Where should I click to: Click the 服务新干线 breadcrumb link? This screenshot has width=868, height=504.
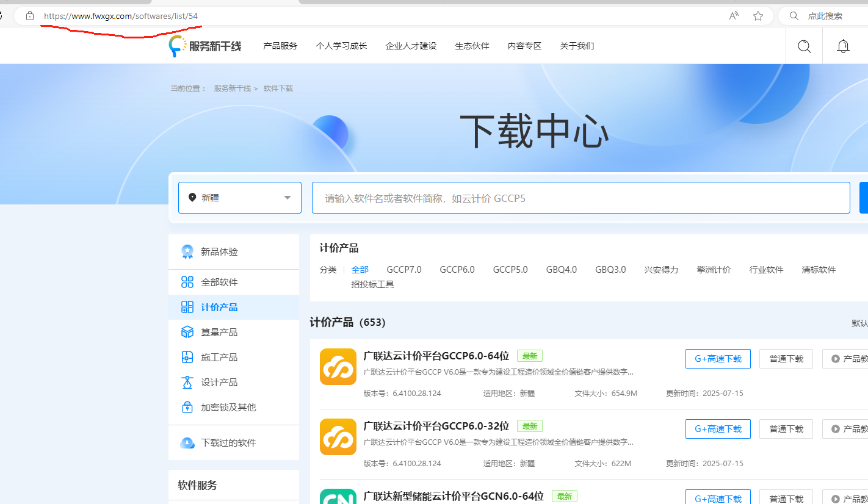(232, 88)
